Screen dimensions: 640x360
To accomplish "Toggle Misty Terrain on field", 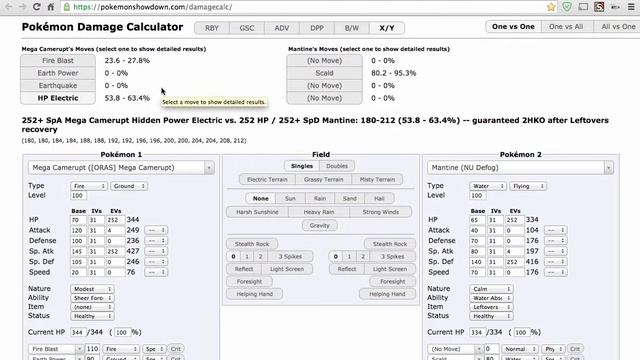I will click(377, 180).
